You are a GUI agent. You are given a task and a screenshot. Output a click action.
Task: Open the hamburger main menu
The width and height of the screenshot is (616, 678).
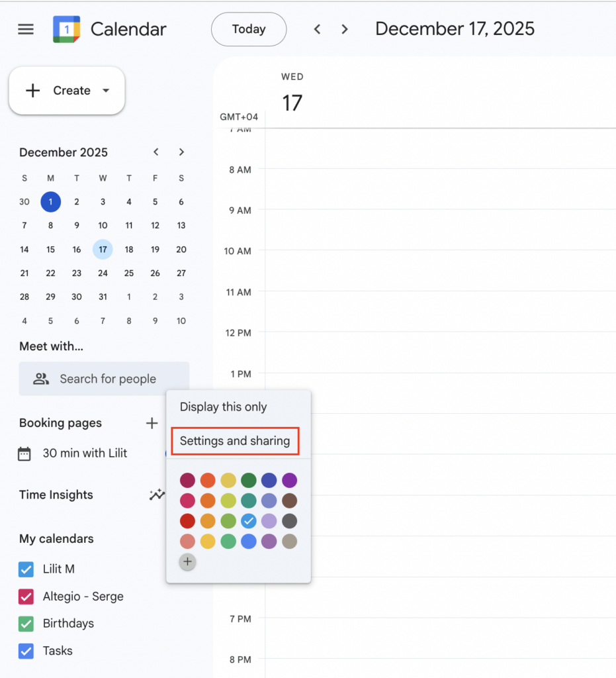(26, 29)
